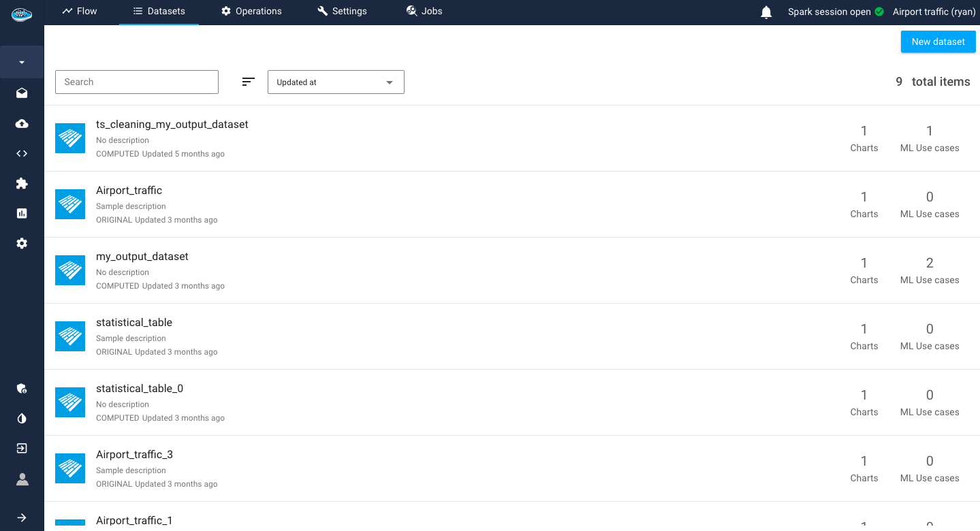This screenshot has width=980, height=531.
Task: Select the mail/messages icon in sidebar
Action: point(21,93)
